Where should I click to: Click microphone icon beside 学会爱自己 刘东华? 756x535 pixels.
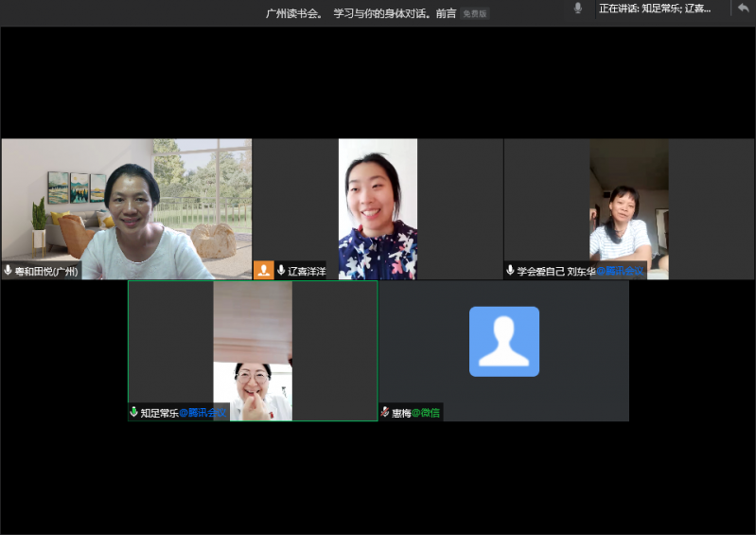(x=510, y=271)
